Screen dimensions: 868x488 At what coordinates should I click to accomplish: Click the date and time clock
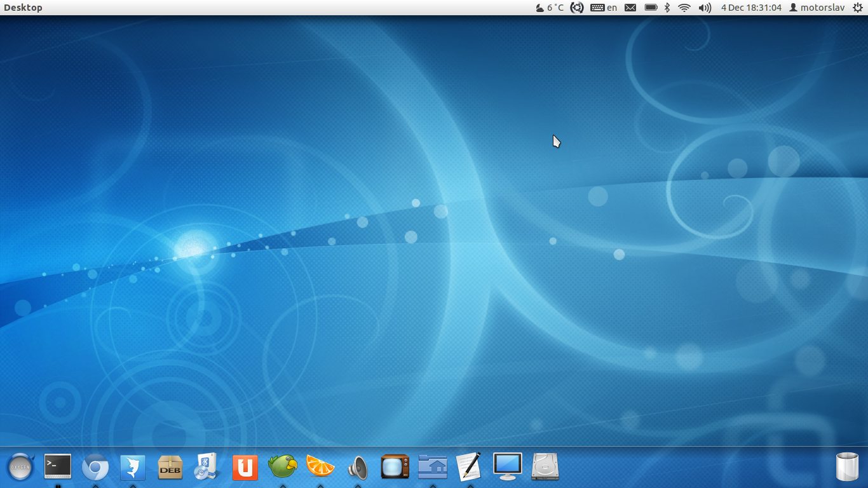[751, 8]
